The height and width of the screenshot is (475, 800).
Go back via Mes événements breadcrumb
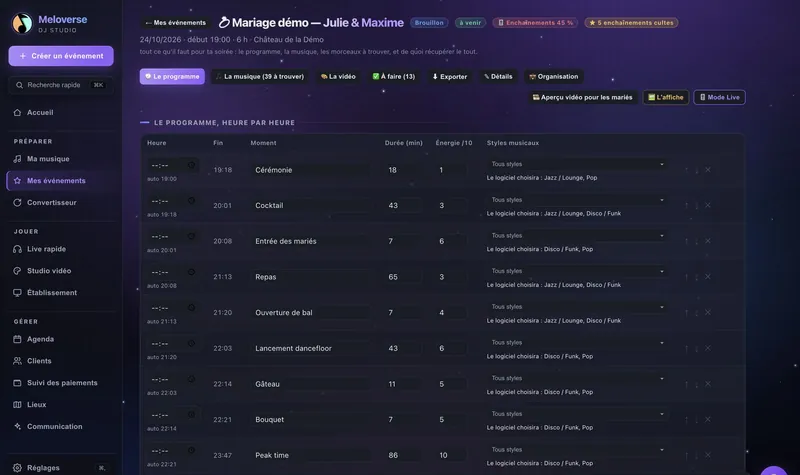pos(176,23)
